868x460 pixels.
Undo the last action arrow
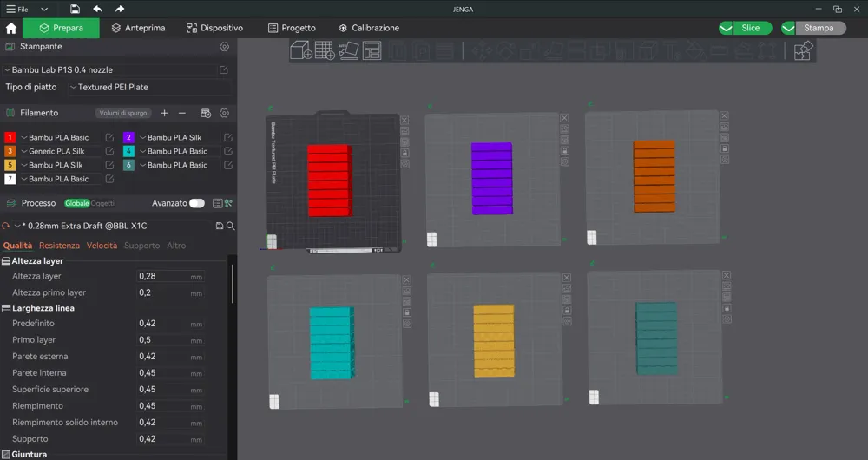tap(97, 9)
